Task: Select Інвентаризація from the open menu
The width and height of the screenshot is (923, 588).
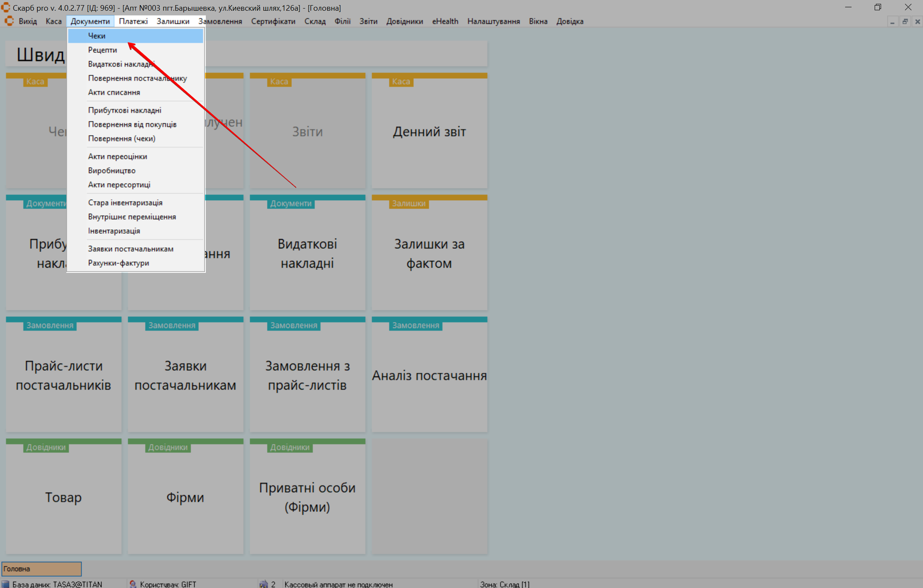Action: [114, 231]
